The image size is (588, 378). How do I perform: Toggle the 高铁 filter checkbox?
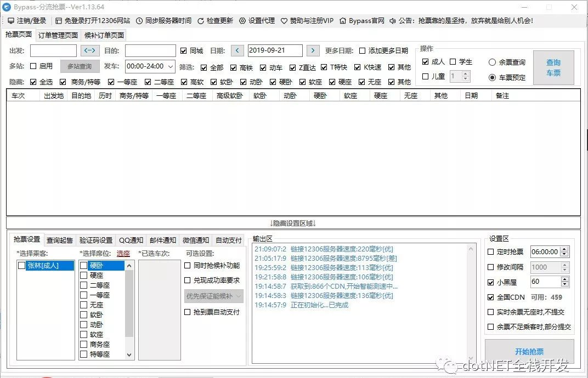coord(233,67)
